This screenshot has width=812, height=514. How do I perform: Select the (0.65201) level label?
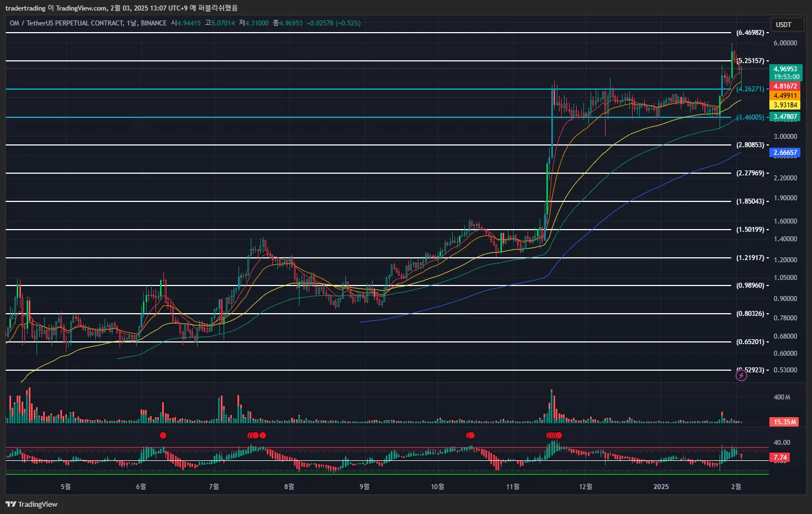(750, 342)
